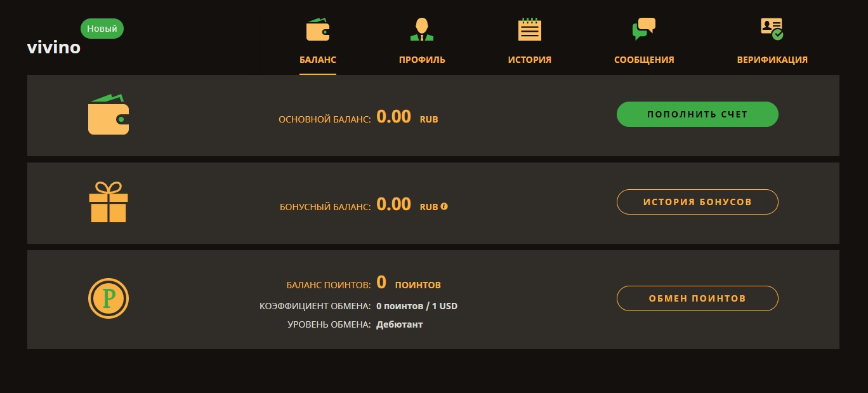This screenshot has width=868, height=393.
Task: Click the Новый status badge
Action: pos(102,29)
